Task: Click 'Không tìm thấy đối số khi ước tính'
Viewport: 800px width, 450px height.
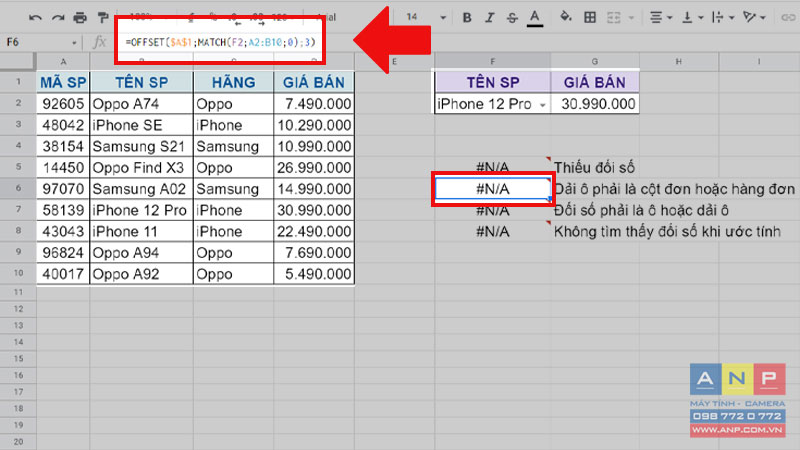Action: [x=667, y=232]
